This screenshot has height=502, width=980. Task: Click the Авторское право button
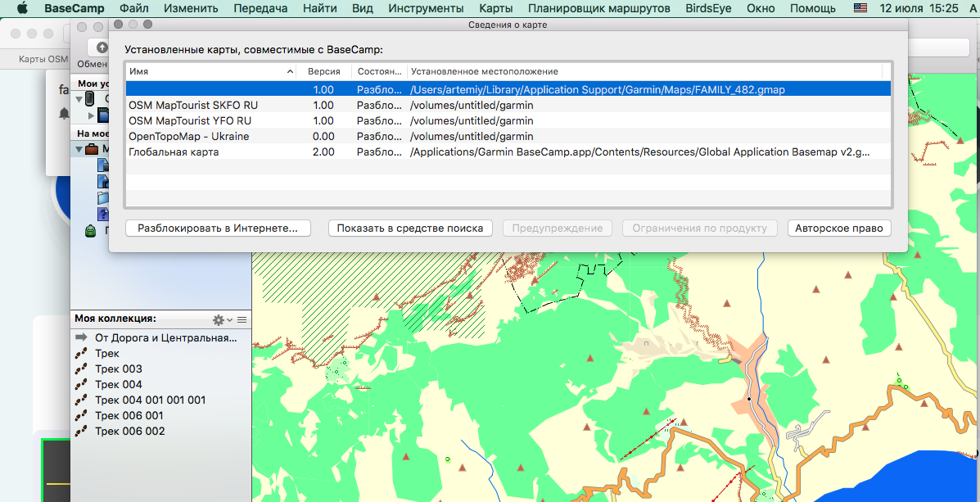coord(839,228)
